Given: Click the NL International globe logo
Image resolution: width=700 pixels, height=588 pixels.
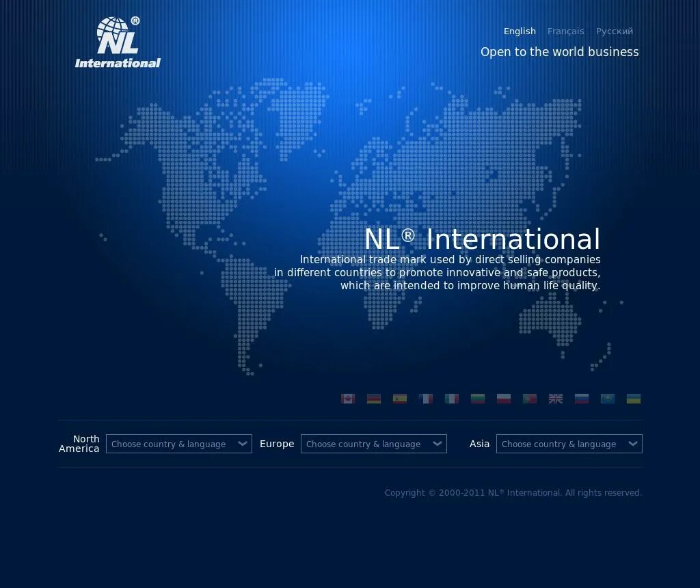Looking at the screenshot, I should [118, 42].
